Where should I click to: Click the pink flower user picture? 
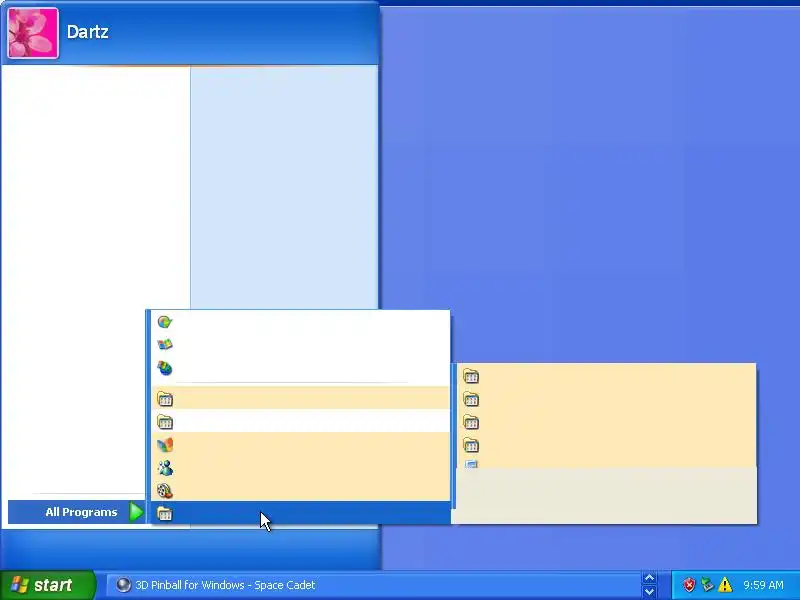click(33, 33)
